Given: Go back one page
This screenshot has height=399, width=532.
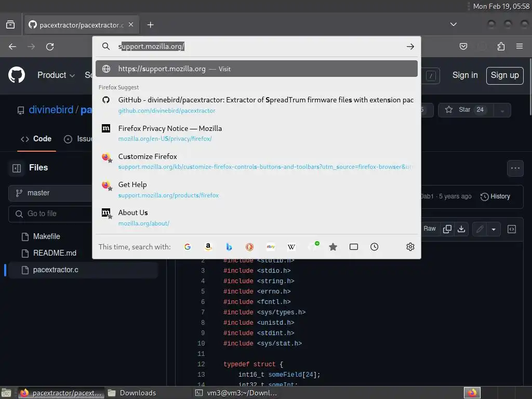Looking at the screenshot, I should coord(12,46).
